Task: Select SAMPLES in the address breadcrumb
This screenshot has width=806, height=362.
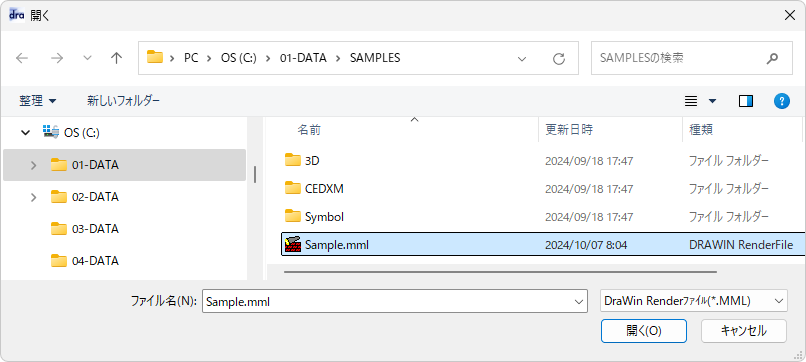Action: 375,58
